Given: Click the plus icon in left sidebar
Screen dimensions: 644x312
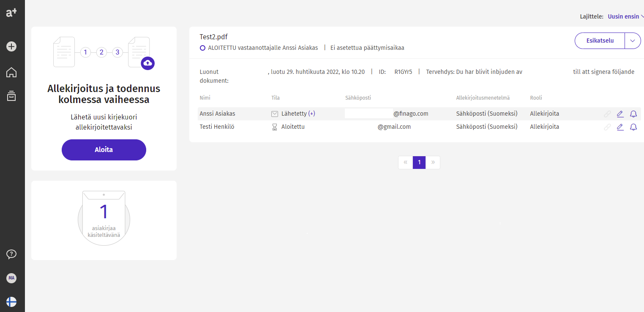Looking at the screenshot, I should 11,46.
